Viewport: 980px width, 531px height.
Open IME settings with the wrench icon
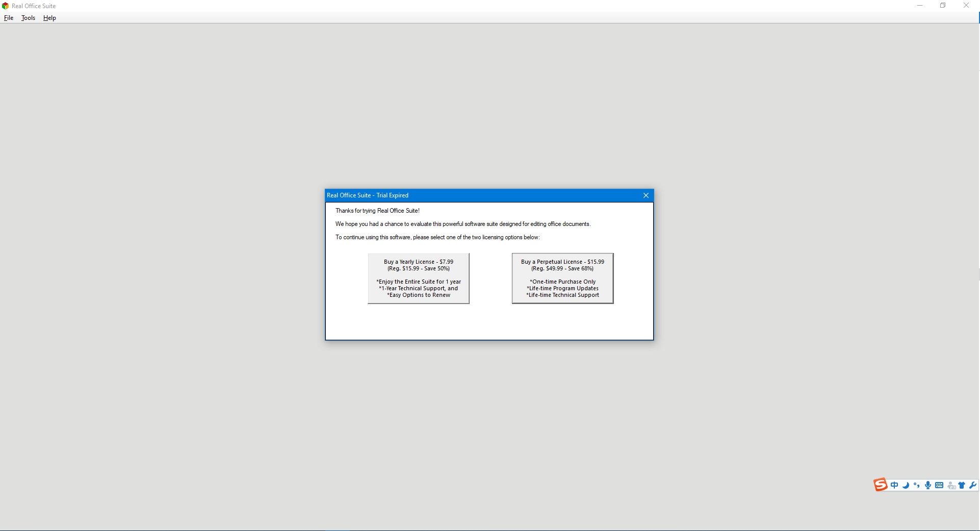(973, 486)
